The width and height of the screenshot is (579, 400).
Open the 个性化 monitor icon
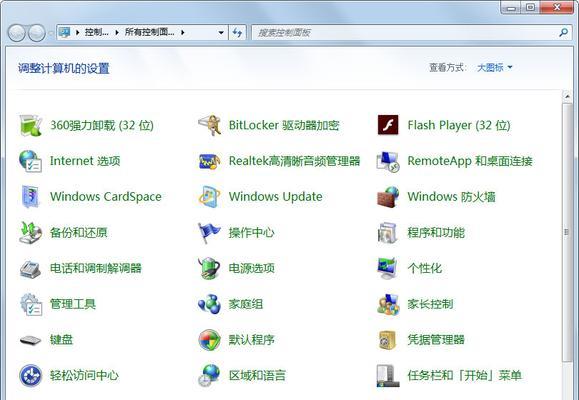388,268
